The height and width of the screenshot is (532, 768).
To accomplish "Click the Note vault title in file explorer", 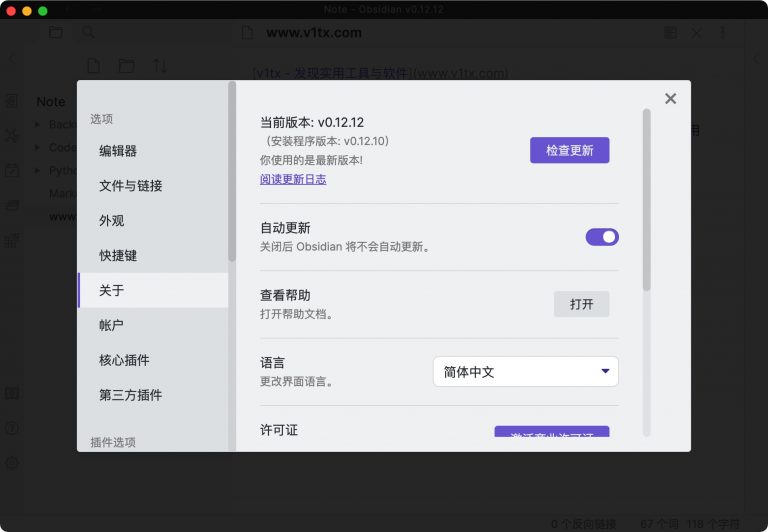I will tap(51, 101).
